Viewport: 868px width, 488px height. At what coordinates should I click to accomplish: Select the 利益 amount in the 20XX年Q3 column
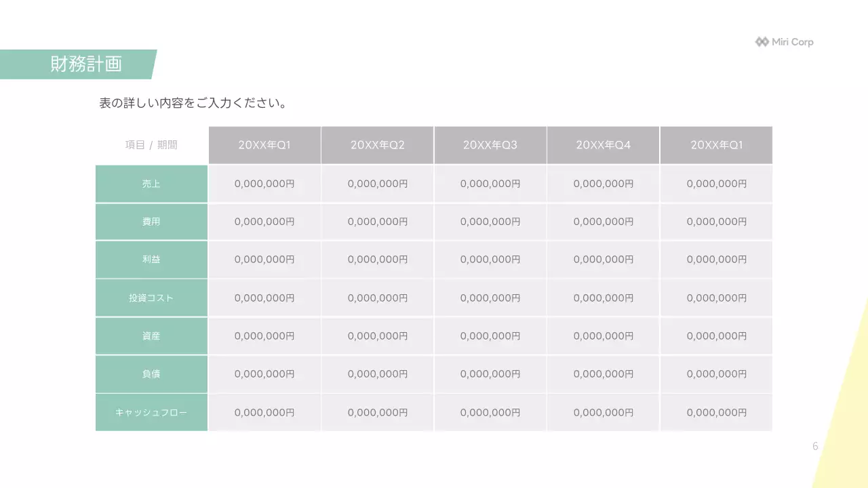point(490,260)
